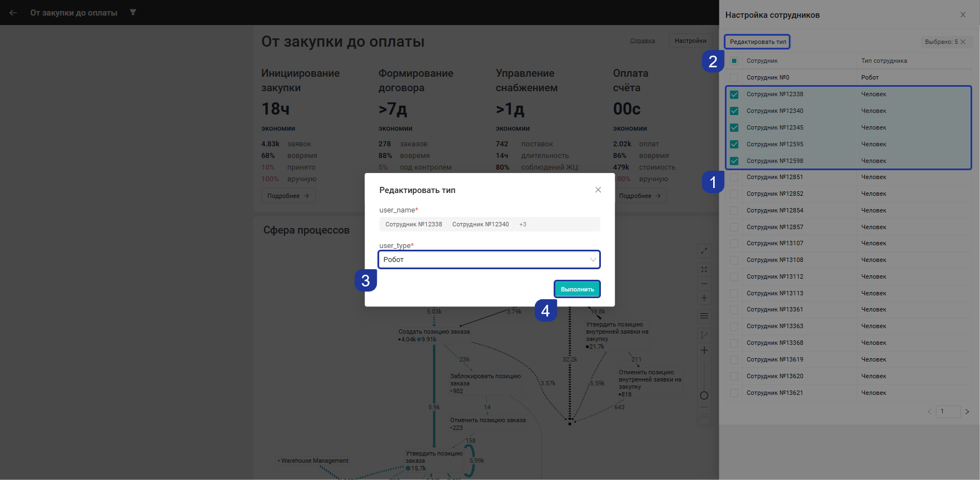
Task: Click the Сотрудник №12338 tag in dialog
Action: (414, 224)
